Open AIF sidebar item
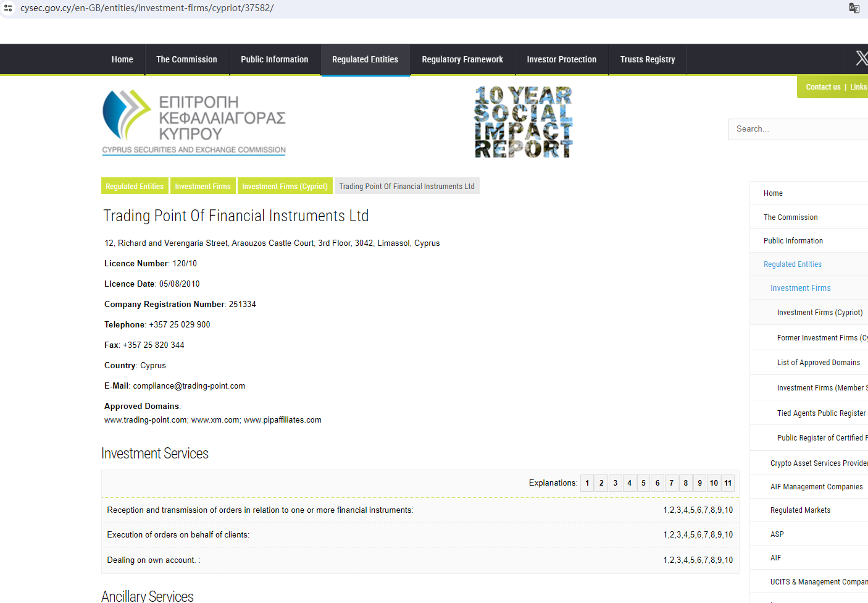The image size is (868, 603). (x=809, y=558)
